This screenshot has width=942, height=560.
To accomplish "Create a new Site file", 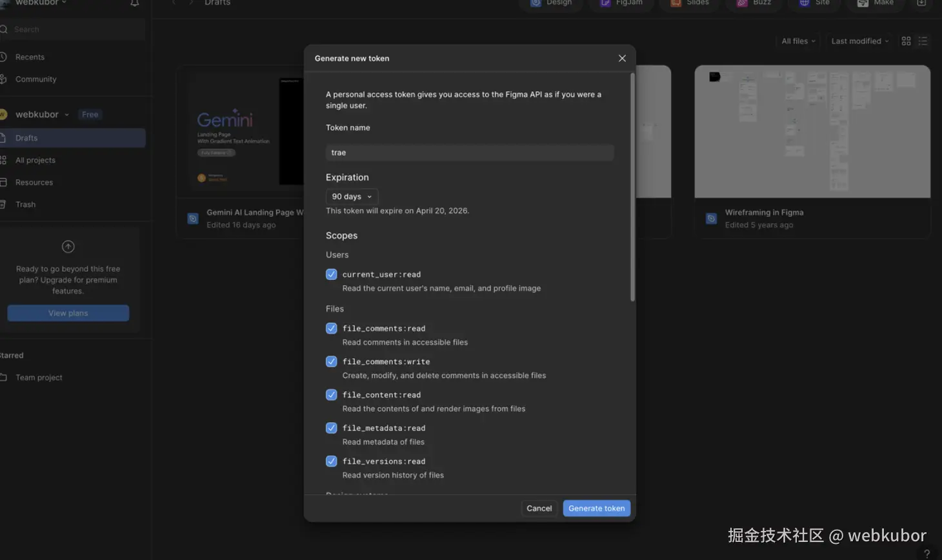I will coord(815,3).
